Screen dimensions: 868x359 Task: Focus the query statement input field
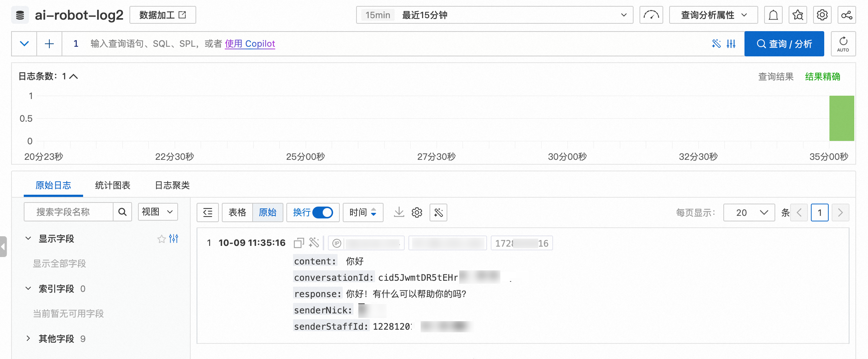[386, 44]
